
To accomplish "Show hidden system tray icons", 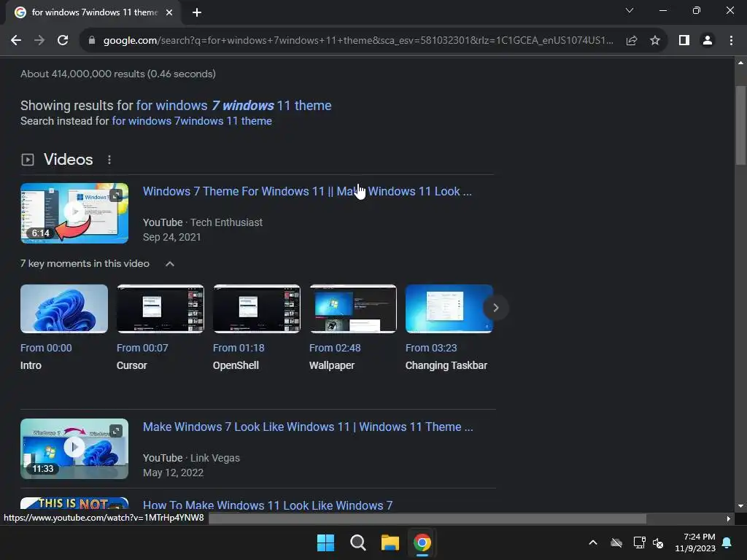I will click(x=593, y=542).
